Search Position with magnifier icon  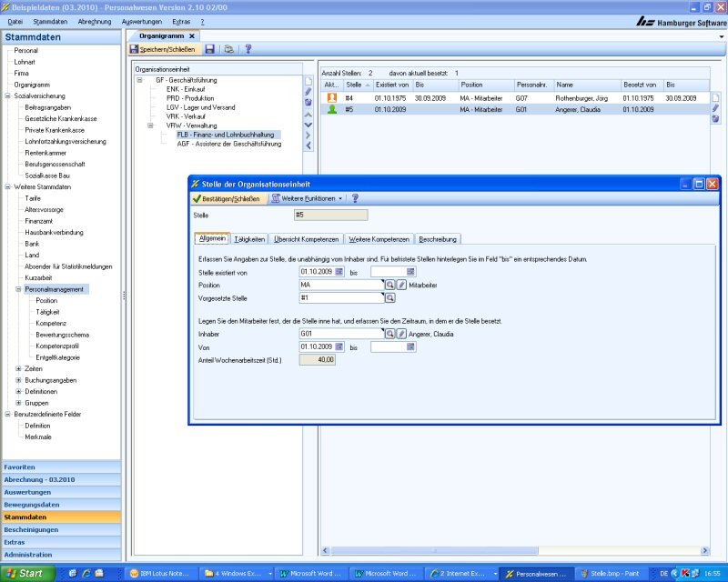pyautogui.click(x=390, y=285)
